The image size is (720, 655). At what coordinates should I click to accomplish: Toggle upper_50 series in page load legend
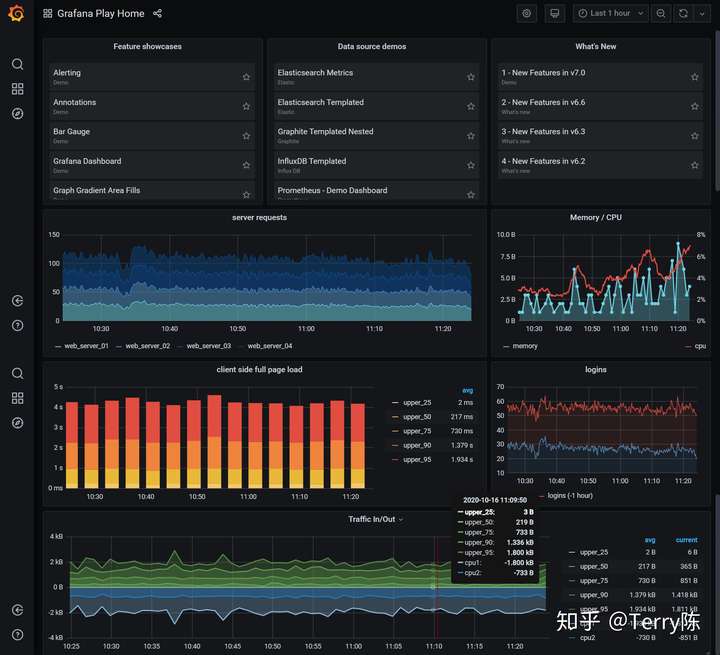pyautogui.click(x=417, y=417)
